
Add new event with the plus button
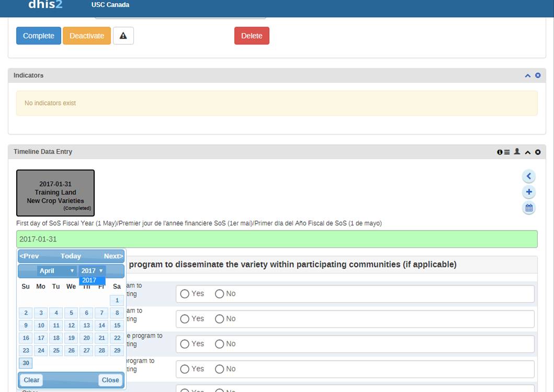pyautogui.click(x=529, y=192)
